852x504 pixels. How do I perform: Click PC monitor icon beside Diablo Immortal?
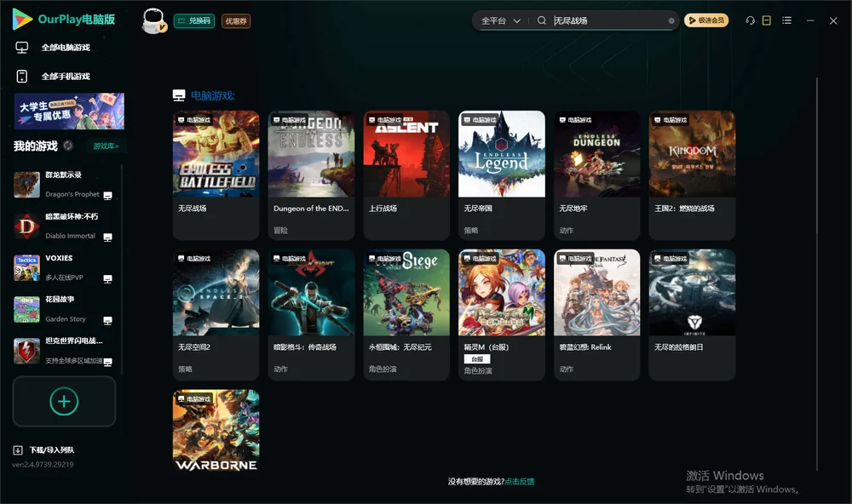point(107,238)
